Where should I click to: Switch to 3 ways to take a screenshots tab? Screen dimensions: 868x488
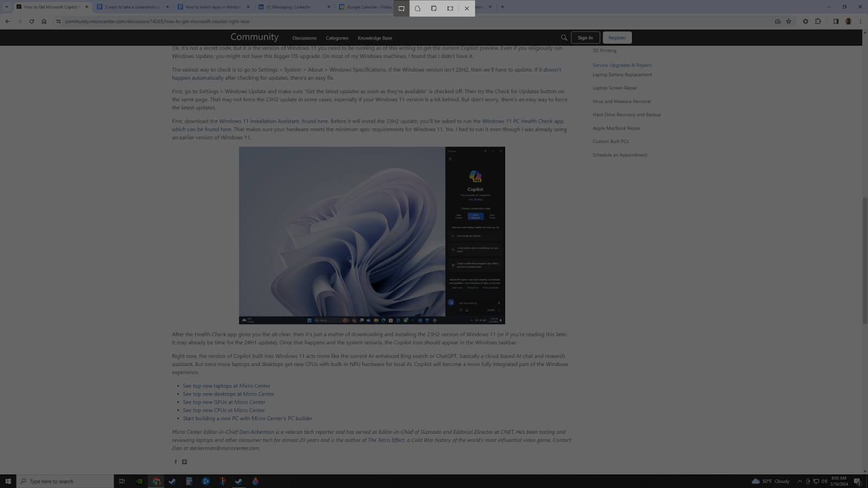coord(132,7)
